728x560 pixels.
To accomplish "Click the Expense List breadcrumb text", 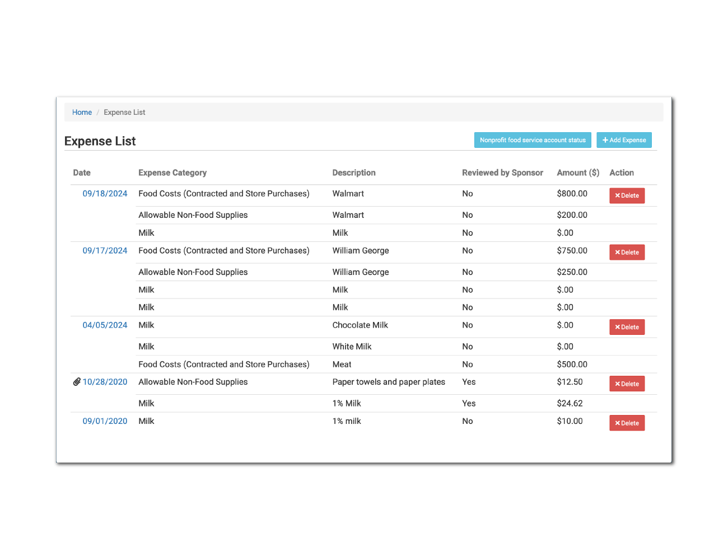I will pos(124,113).
